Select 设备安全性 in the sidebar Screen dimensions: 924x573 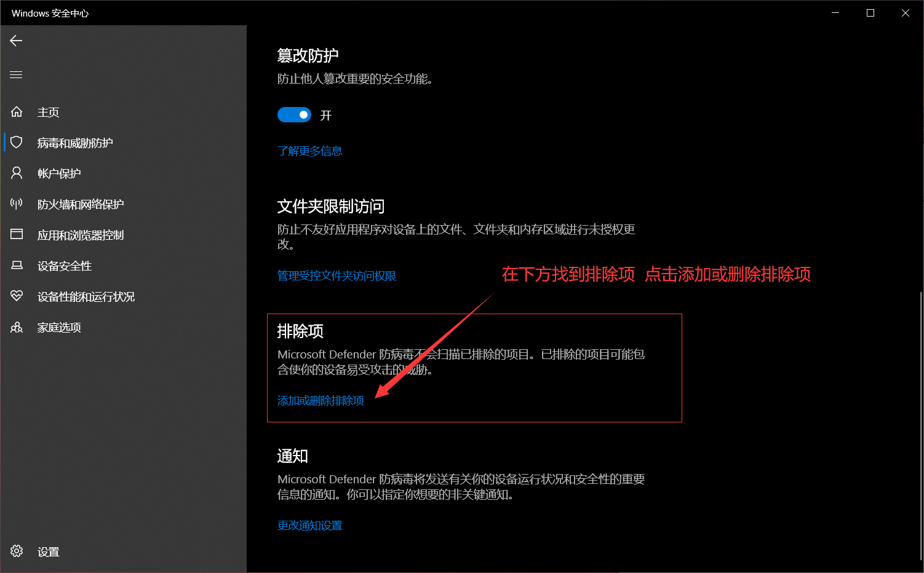click(x=65, y=266)
